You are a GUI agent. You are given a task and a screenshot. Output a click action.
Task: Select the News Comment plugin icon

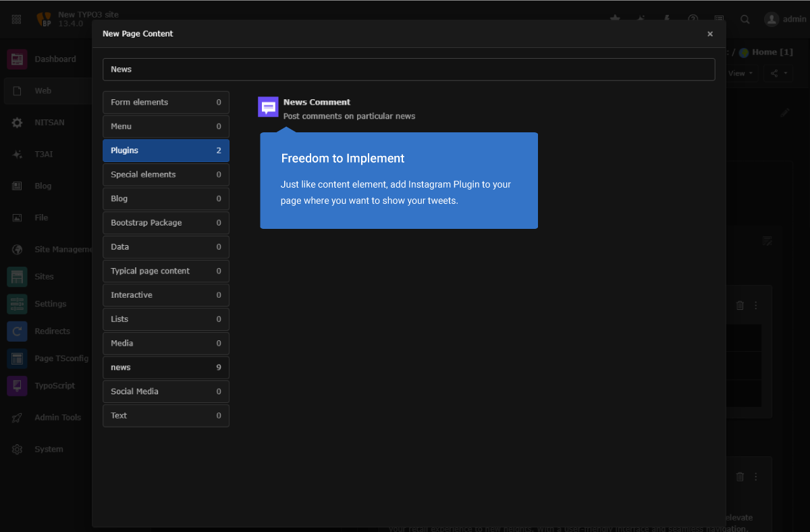pyautogui.click(x=268, y=107)
